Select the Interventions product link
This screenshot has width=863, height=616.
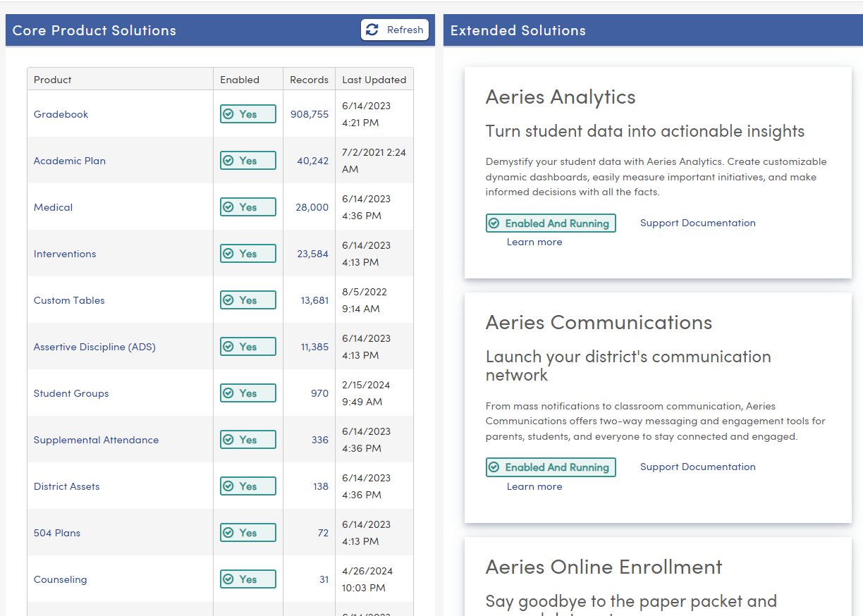(65, 254)
